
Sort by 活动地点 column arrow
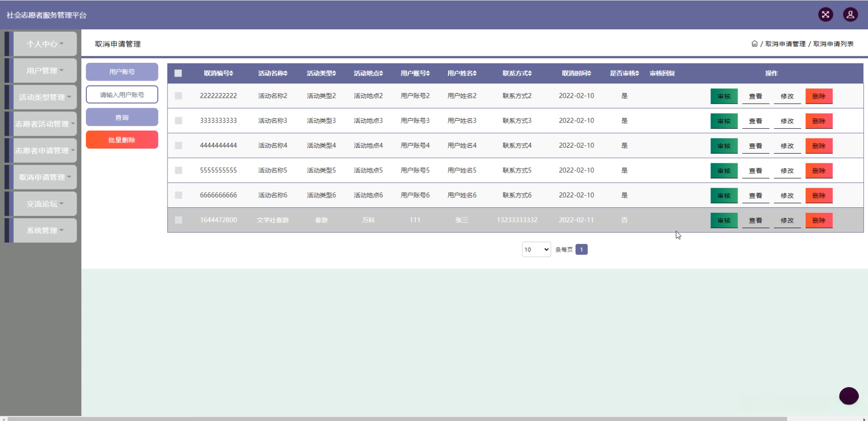pyautogui.click(x=381, y=73)
